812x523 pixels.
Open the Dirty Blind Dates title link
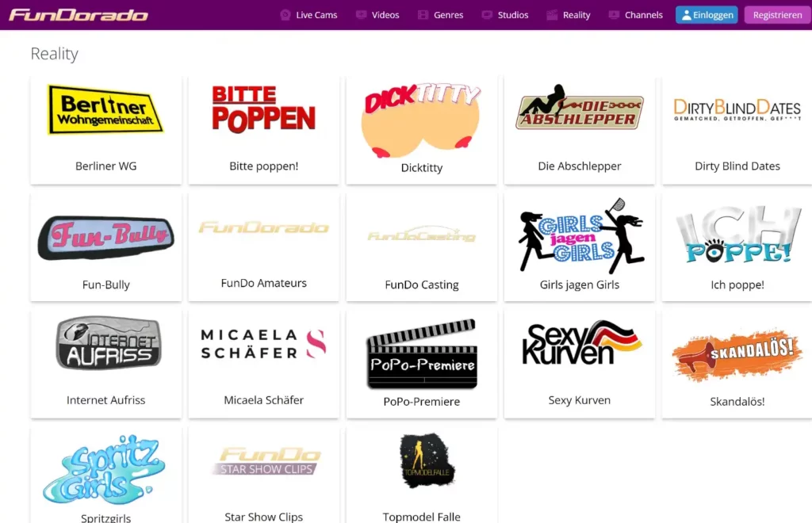click(737, 166)
